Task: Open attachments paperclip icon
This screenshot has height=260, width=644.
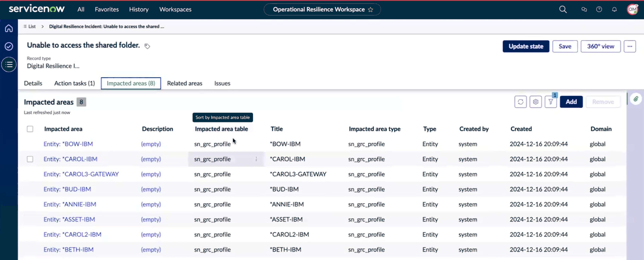Action: pyautogui.click(x=636, y=99)
